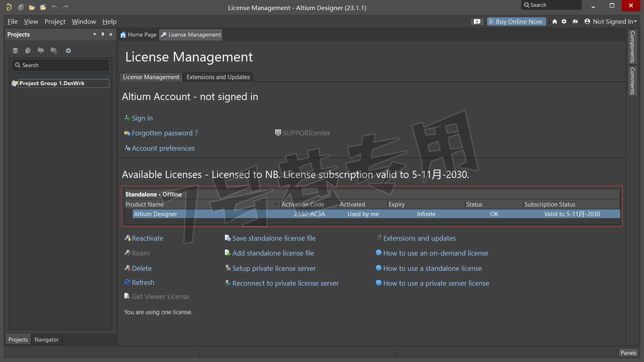Viewport: 644px width, 362px height.
Task: Switch to the Navigator panel tab
Action: 47,340
